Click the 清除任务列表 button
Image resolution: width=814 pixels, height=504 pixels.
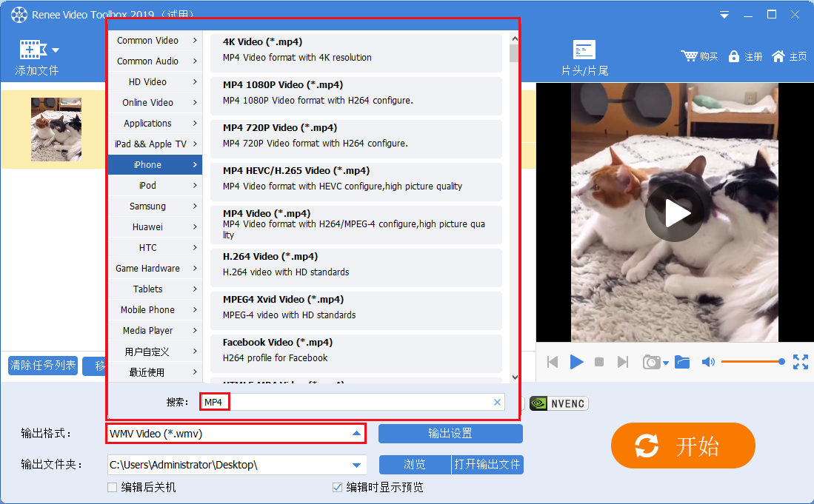(43, 366)
